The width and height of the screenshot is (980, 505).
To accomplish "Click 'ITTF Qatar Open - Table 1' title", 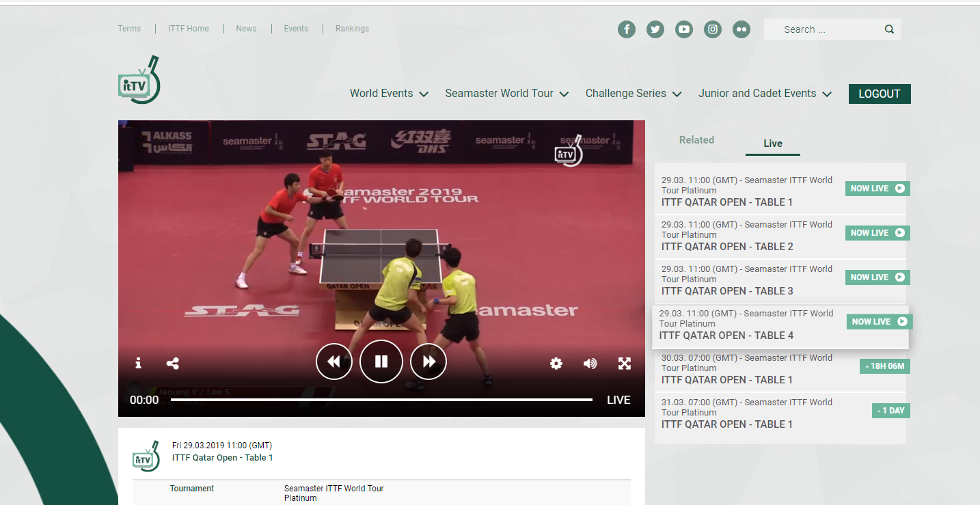I will click(223, 458).
